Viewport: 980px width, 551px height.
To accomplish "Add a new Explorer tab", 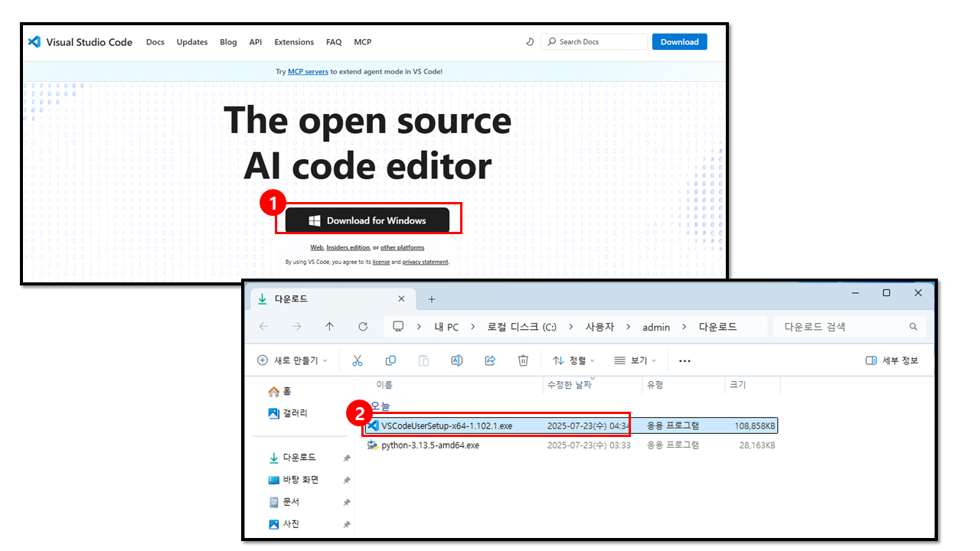I will 431,299.
